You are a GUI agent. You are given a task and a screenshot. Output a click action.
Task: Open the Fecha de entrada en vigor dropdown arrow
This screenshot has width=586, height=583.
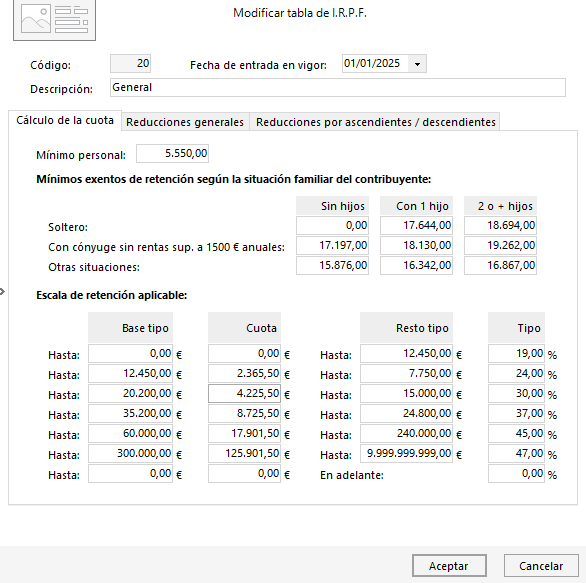coord(417,64)
